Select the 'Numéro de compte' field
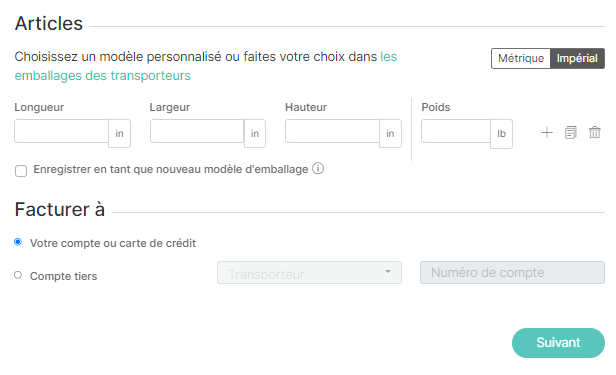Viewport: 616px width, 375px height. [512, 273]
